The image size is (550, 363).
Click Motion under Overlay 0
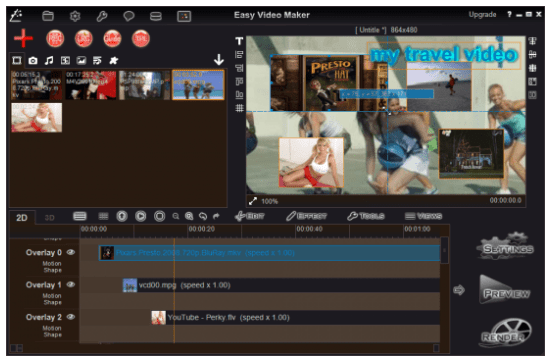[52, 263]
